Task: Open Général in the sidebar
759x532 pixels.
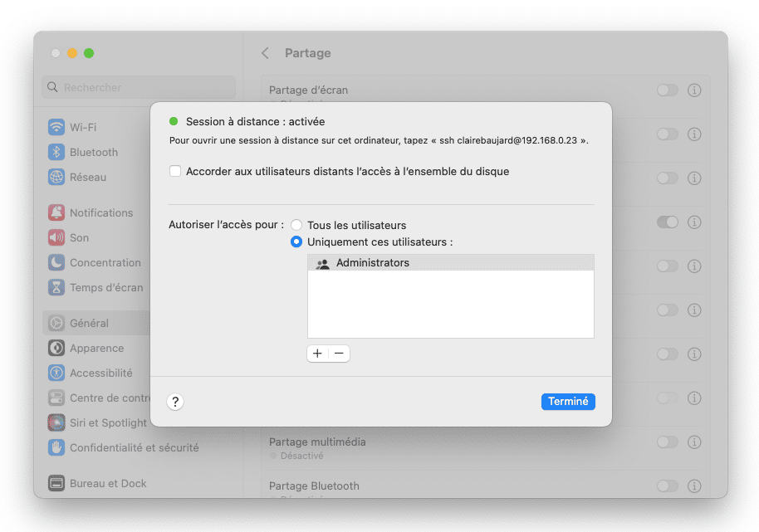Action: pos(89,324)
